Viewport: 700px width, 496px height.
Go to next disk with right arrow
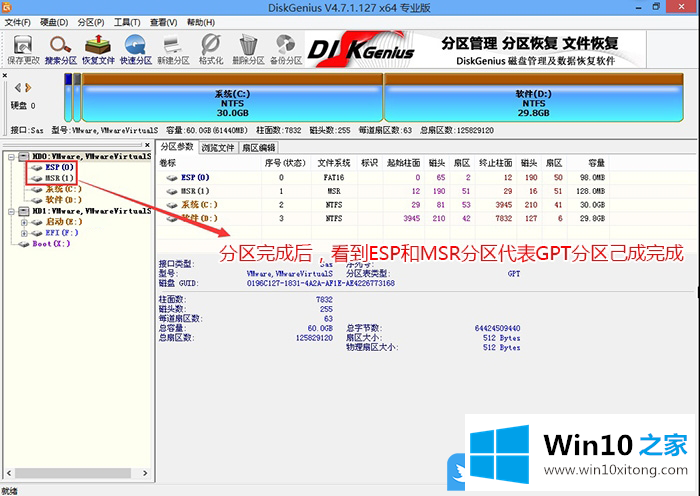[x=28, y=88]
